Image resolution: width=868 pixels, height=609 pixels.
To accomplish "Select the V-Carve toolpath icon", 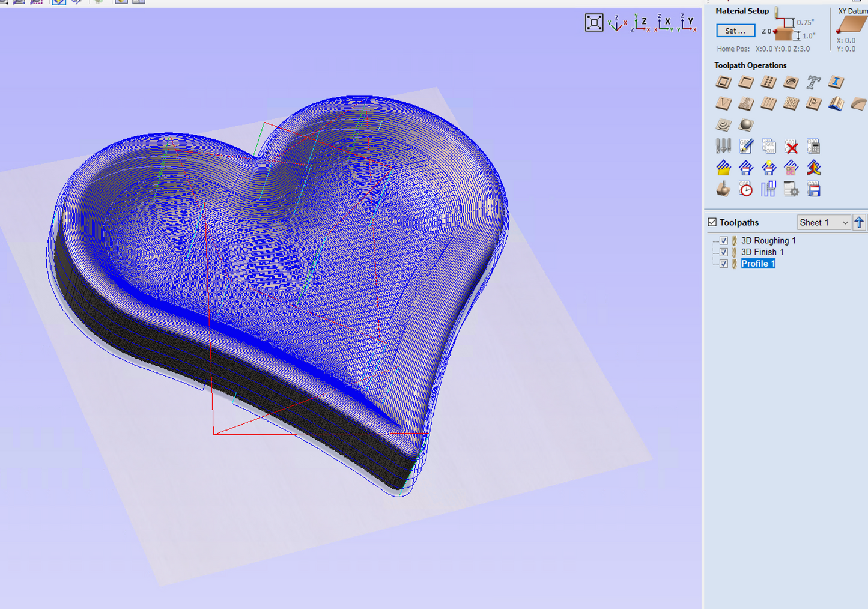I will point(723,103).
